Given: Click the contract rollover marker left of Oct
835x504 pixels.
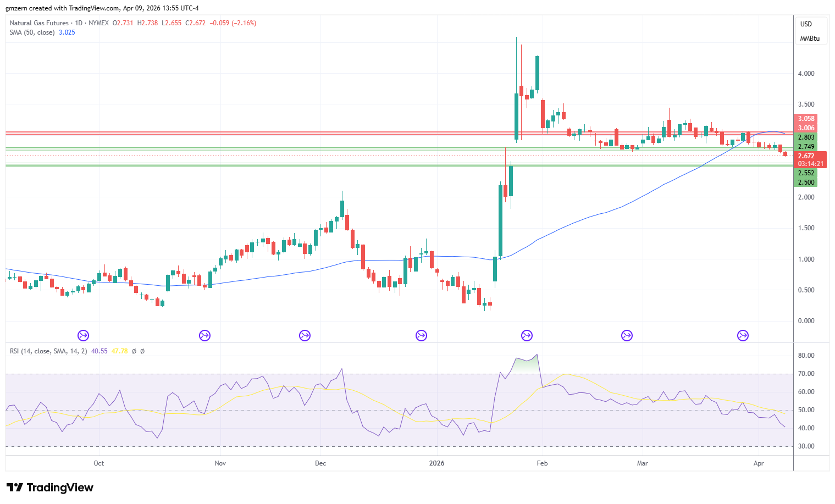Looking at the screenshot, I should pos(84,335).
